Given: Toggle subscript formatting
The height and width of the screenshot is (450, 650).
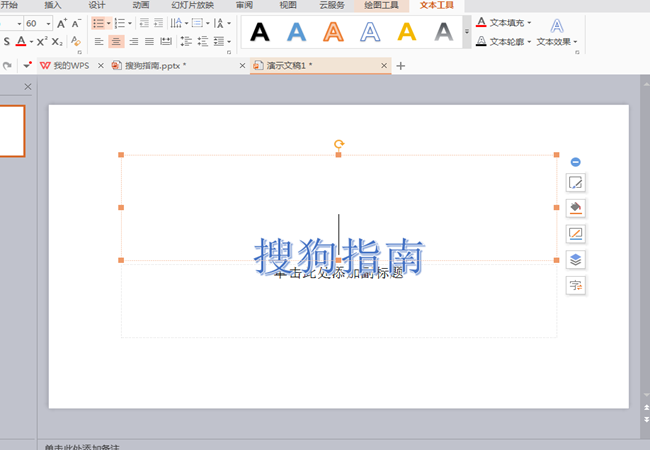Looking at the screenshot, I should 57,41.
